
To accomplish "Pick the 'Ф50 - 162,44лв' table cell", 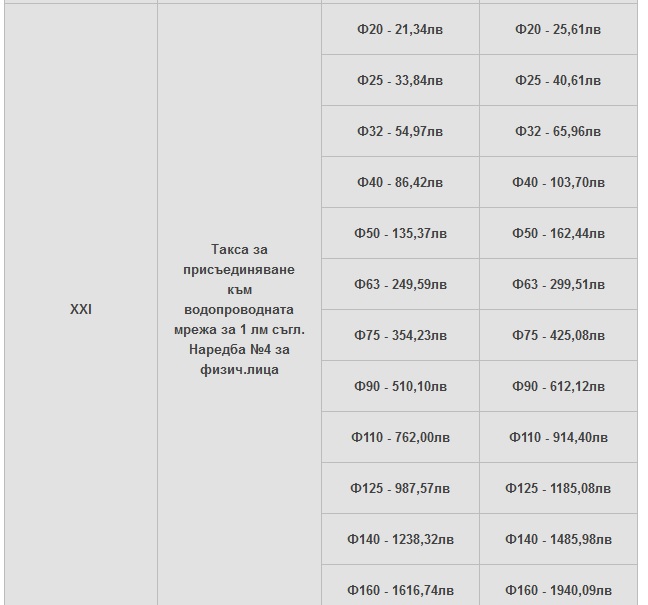I will [x=558, y=234].
